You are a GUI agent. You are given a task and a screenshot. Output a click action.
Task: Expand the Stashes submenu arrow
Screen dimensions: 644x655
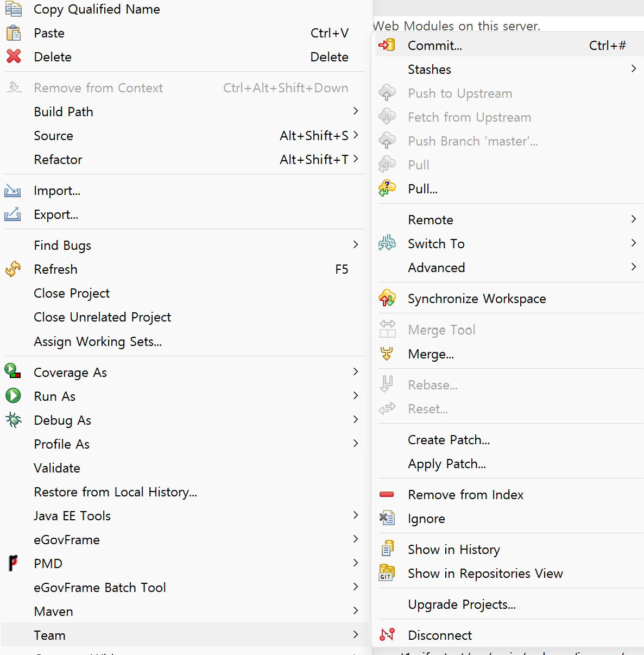click(634, 68)
